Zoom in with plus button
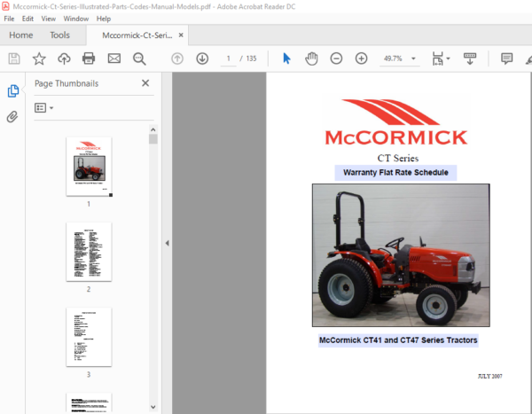 tap(362, 59)
